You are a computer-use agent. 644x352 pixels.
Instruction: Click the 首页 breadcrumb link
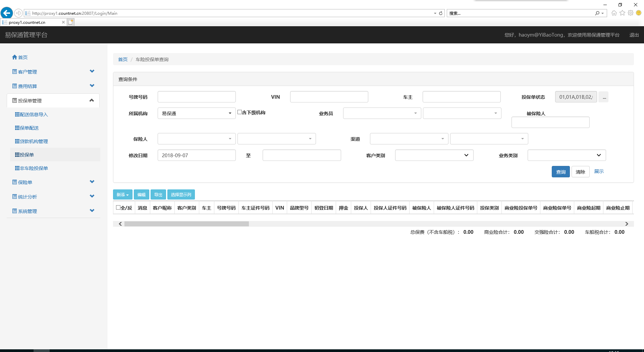[123, 59]
